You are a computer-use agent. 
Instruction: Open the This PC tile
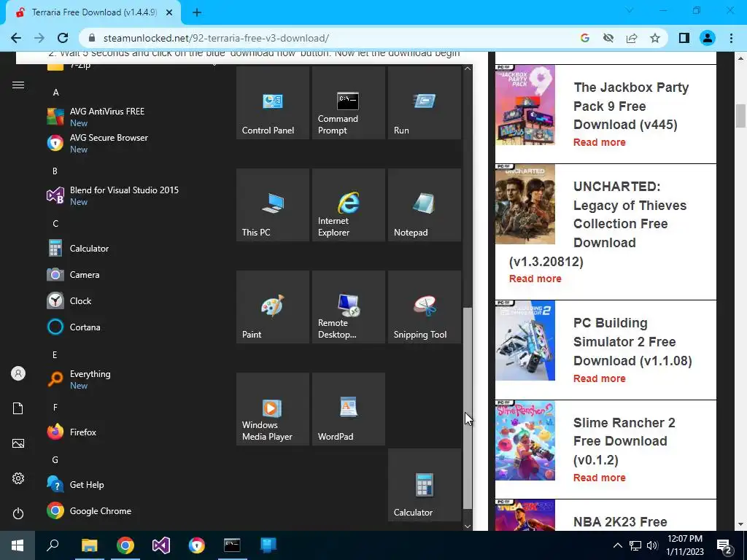pos(273,205)
